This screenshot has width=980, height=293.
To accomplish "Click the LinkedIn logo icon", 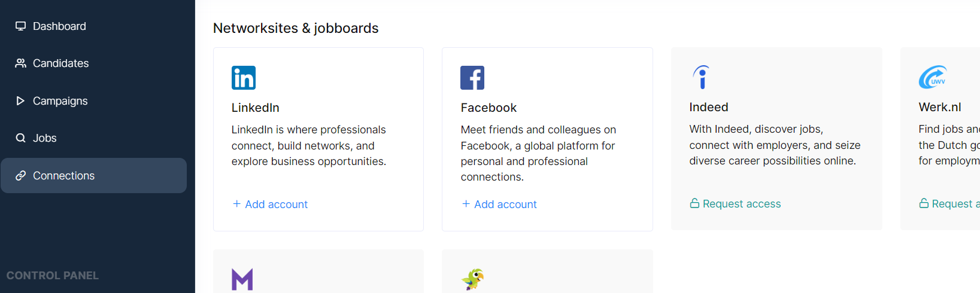I will (244, 78).
